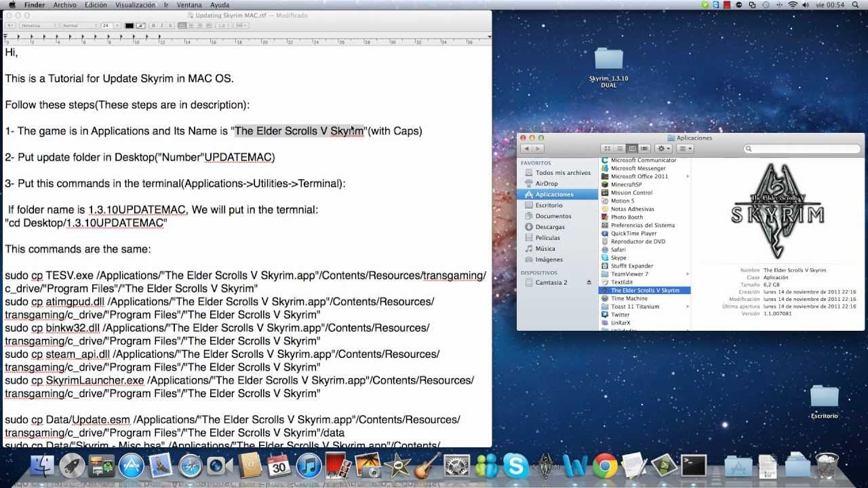
Task: Toggle italic in TextEdit toolbar
Action: pyautogui.click(x=162, y=26)
